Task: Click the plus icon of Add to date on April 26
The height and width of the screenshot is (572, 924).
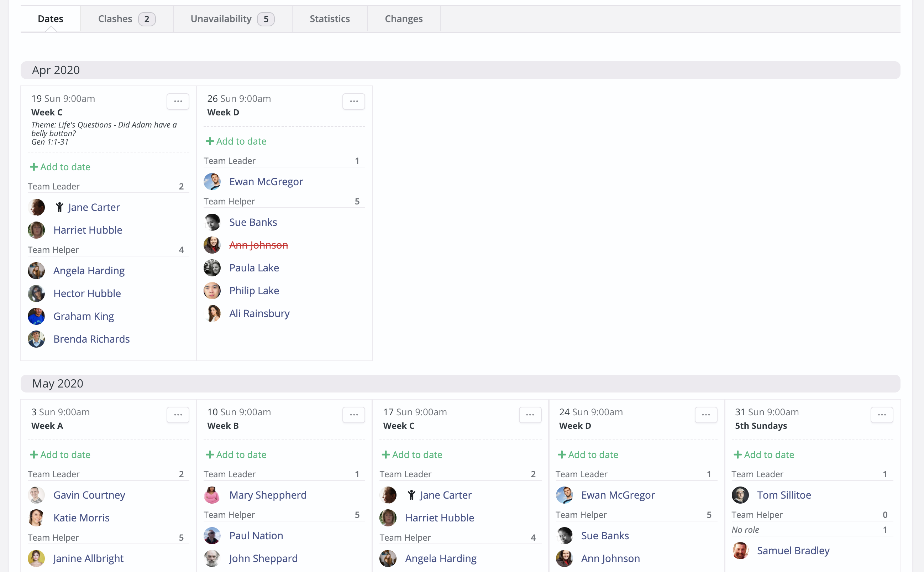Action: pyautogui.click(x=210, y=141)
